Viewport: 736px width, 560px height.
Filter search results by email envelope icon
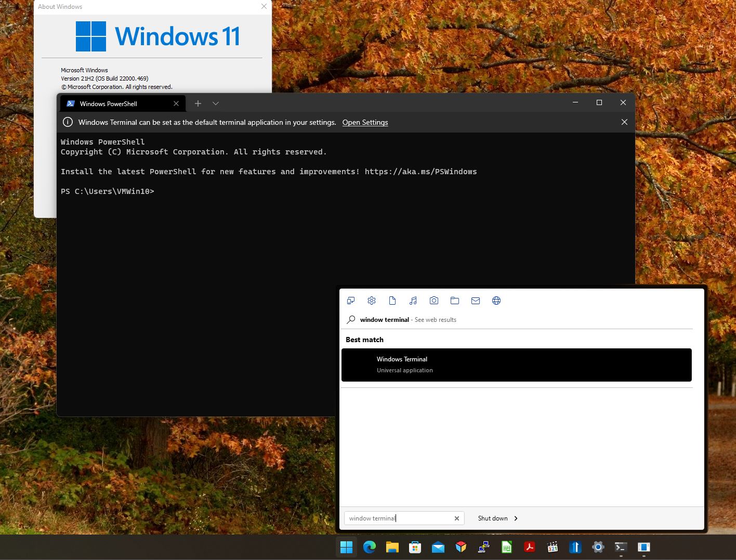click(476, 301)
